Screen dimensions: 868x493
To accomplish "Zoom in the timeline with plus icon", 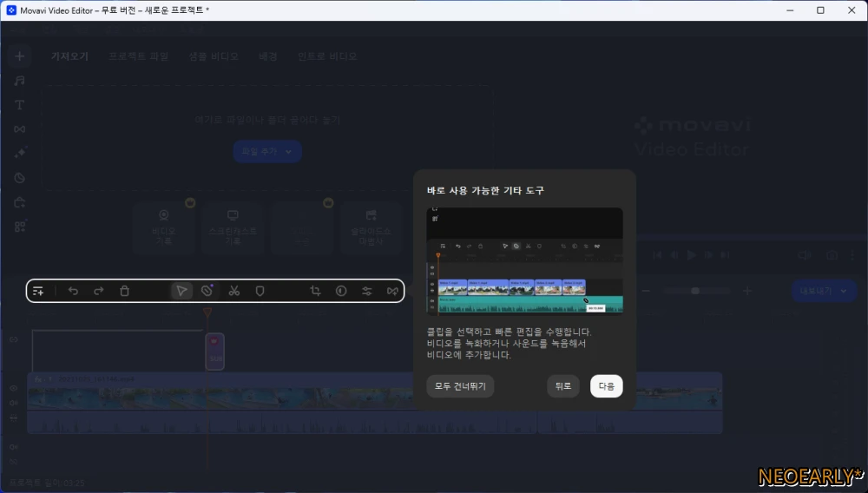I will point(747,291).
